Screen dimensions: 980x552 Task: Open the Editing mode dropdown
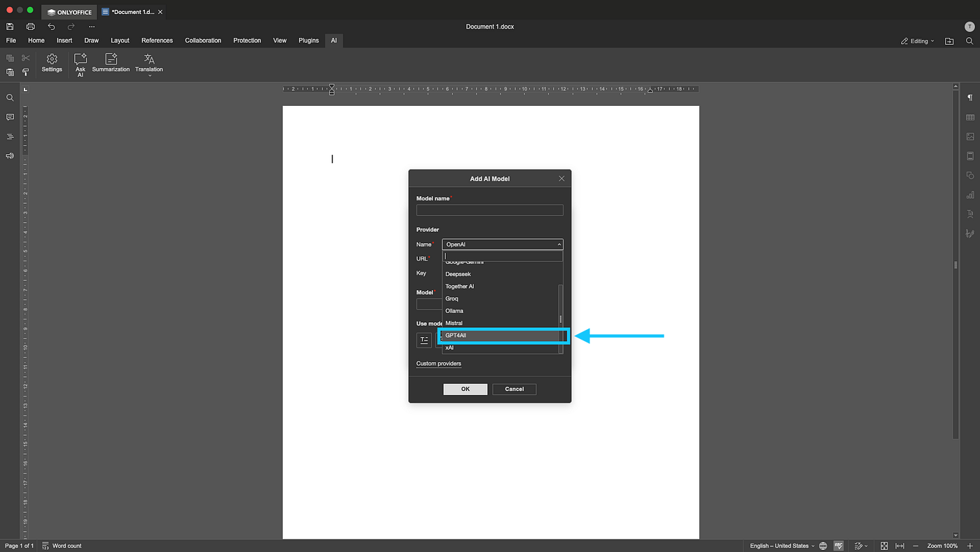917,41
